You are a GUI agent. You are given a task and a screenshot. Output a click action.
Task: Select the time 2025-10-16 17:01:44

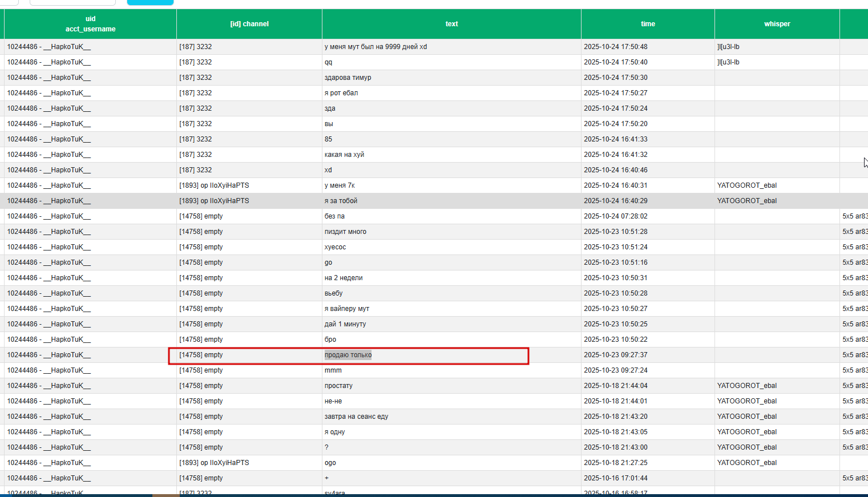tap(616, 478)
